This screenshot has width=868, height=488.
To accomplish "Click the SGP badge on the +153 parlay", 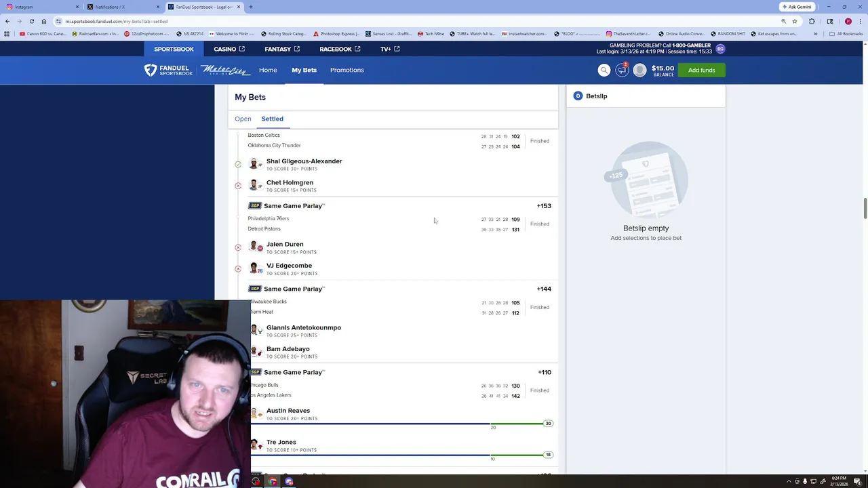I will 255,205.
